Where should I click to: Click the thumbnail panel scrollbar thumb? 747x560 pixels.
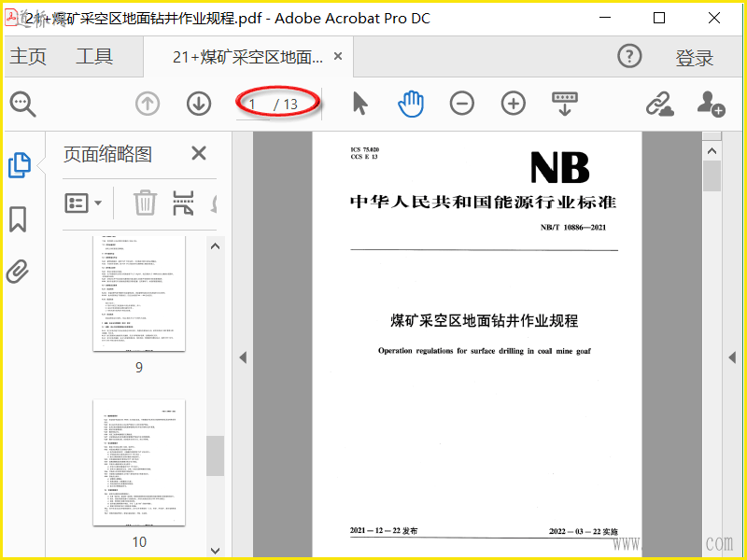(216, 455)
